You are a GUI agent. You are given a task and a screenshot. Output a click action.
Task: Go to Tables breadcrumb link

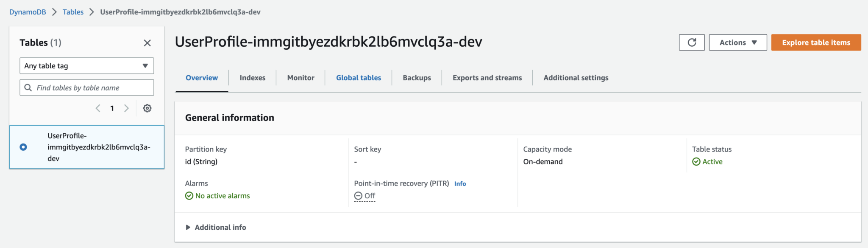point(73,12)
